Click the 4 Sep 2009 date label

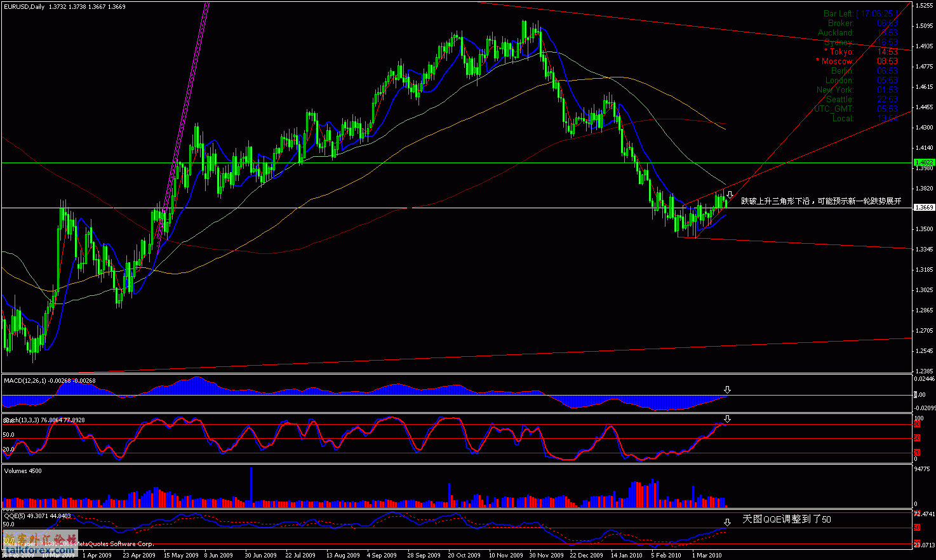pyautogui.click(x=382, y=556)
